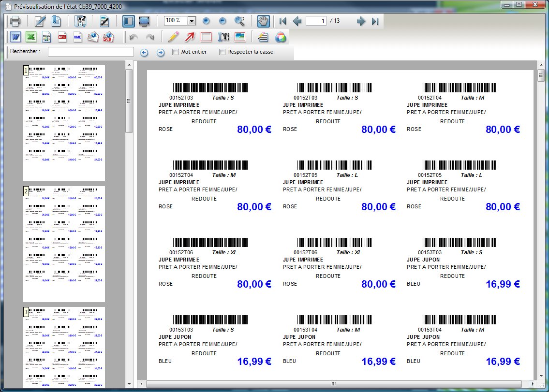Click the first Taille : XL text
The image size is (549, 392).
[224, 252]
